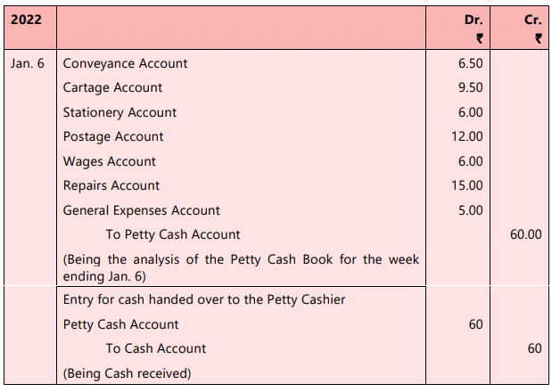Viewport: 552px width, 392px height.
Task: Click the To Petty Cash Account line
Action: [172, 234]
